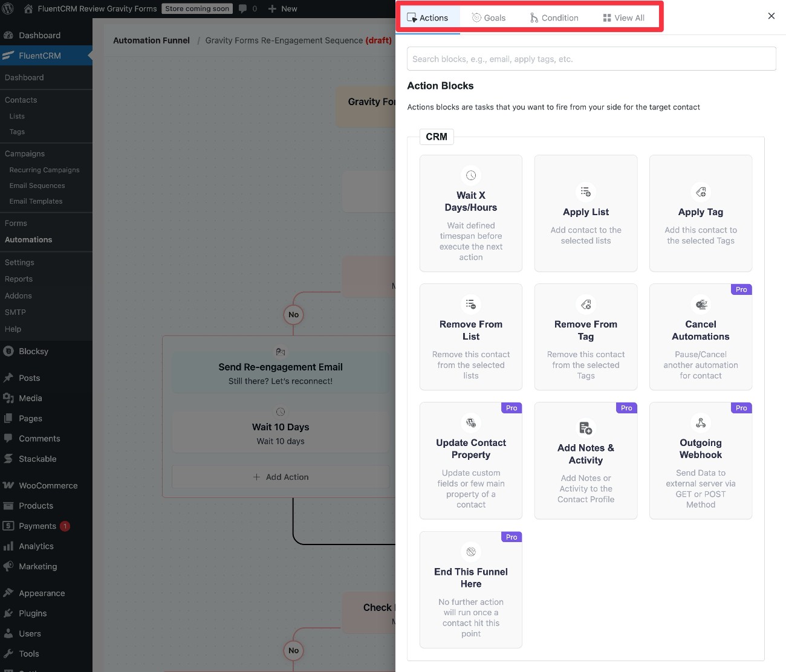The width and height of the screenshot is (786, 672).
Task: Open Recurring Campaigns submenu item
Action: [x=44, y=170]
